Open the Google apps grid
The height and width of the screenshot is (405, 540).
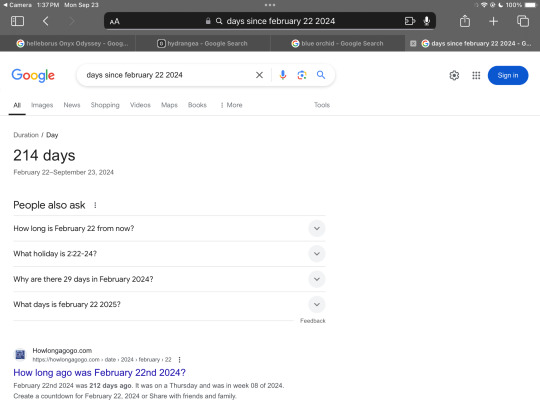(476, 75)
